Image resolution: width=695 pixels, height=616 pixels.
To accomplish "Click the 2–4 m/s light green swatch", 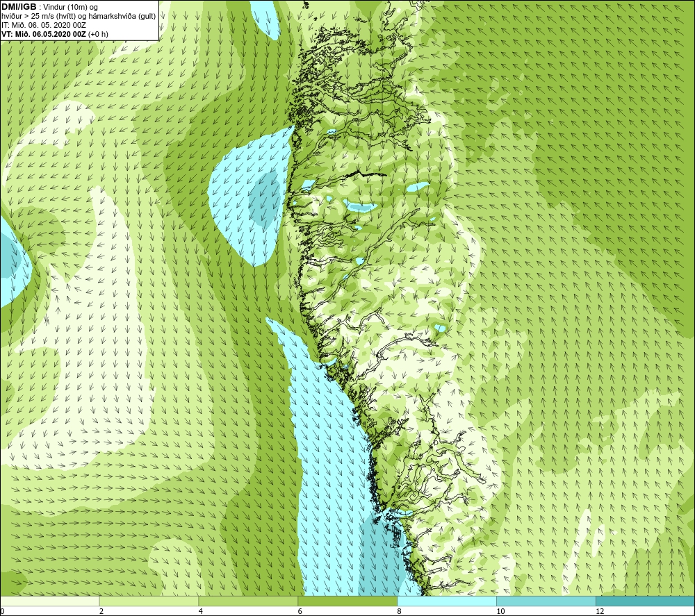I will pyautogui.click(x=149, y=601).
